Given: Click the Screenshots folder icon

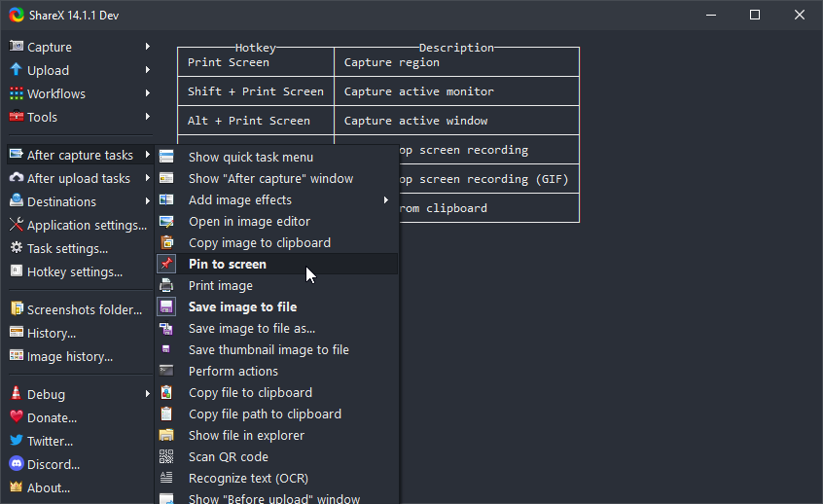Looking at the screenshot, I should pyautogui.click(x=17, y=308).
